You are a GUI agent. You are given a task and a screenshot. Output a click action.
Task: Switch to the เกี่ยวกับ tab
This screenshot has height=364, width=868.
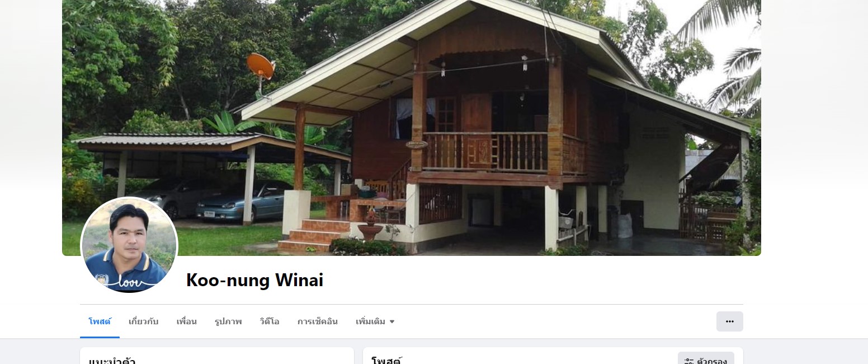tap(143, 321)
